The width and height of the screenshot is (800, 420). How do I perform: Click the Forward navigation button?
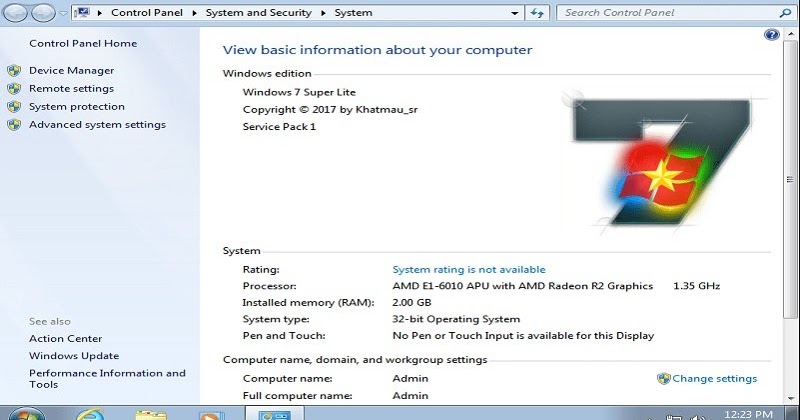[43, 13]
